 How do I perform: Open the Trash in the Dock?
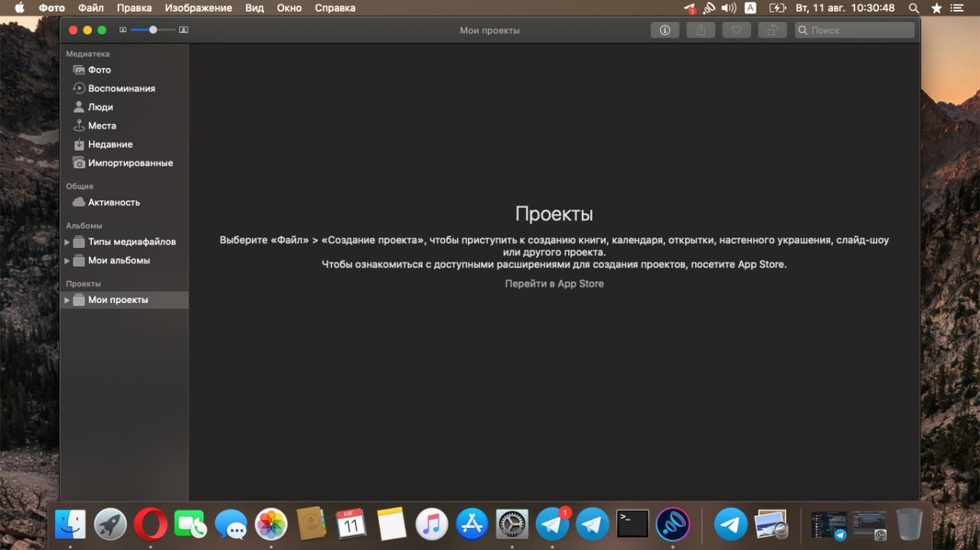pos(910,525)
